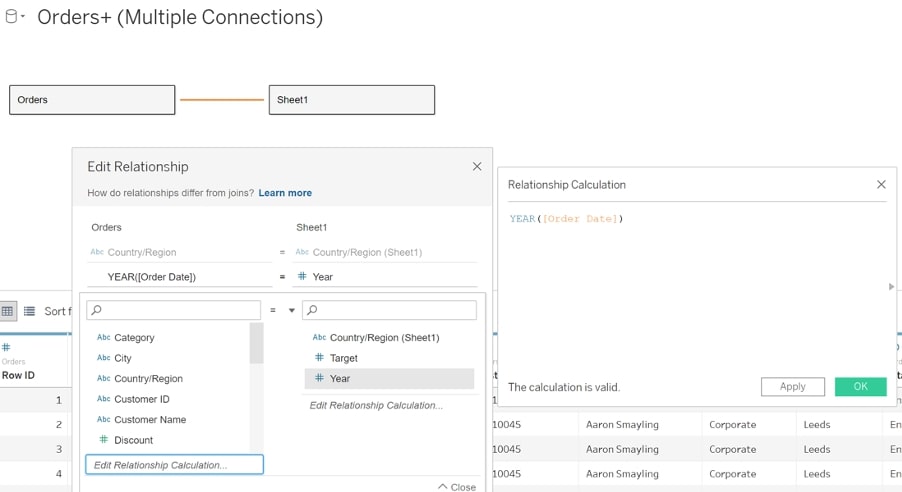This screenshot has width=902, height=492.
Task: Click the right Sheet1 field search box
Action: click(x=389, y=310)
